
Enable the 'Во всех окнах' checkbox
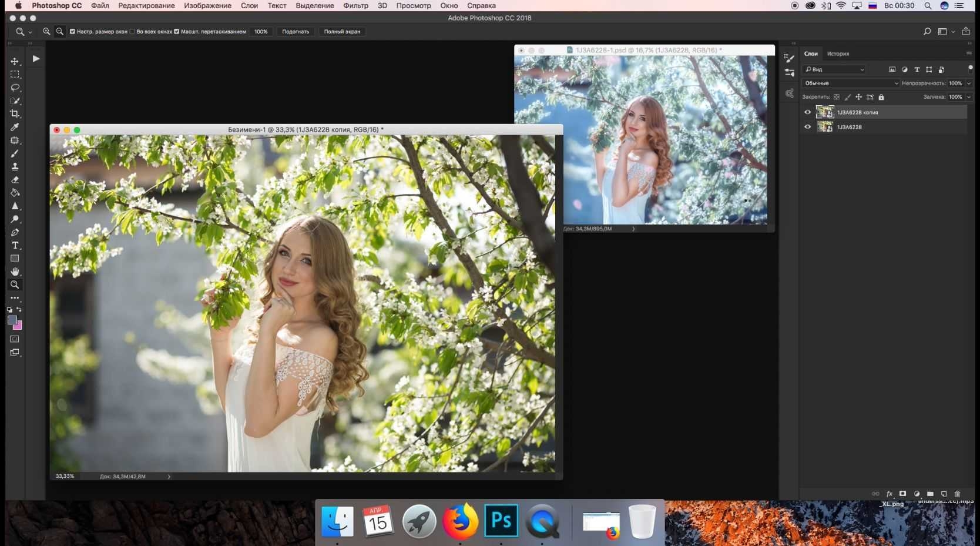[x=132, y=32]
